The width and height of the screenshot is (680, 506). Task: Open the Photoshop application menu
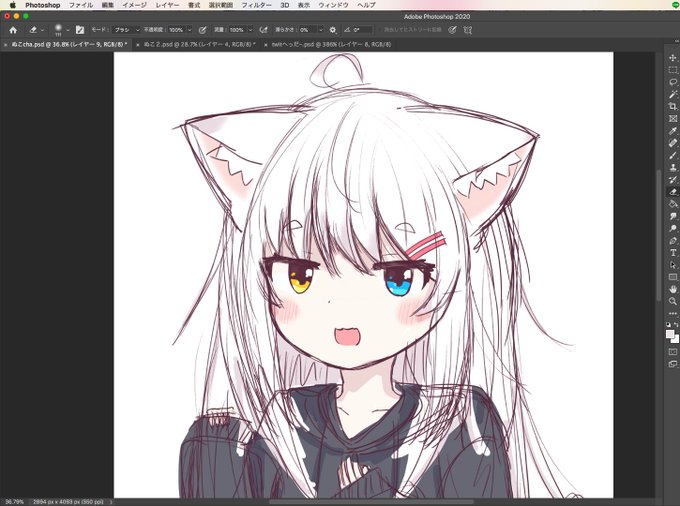coord(42,5)
